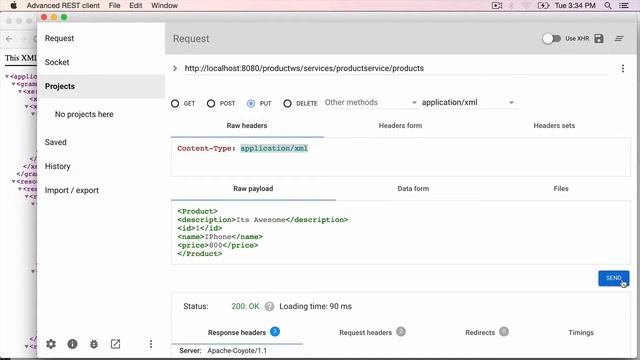Click the "200: OK" status text

245,307
